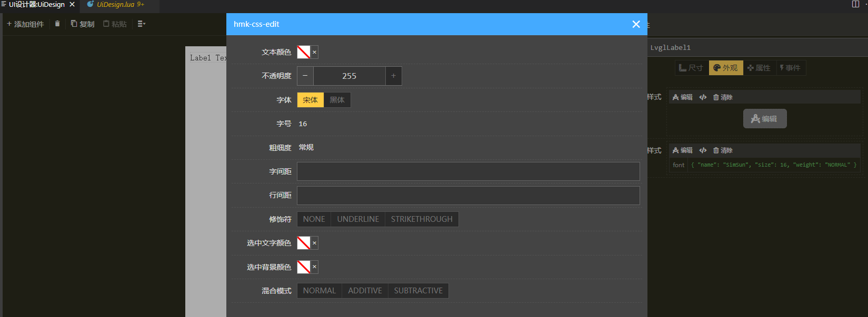Click the 粘贴 paste button

coord(115,24)
